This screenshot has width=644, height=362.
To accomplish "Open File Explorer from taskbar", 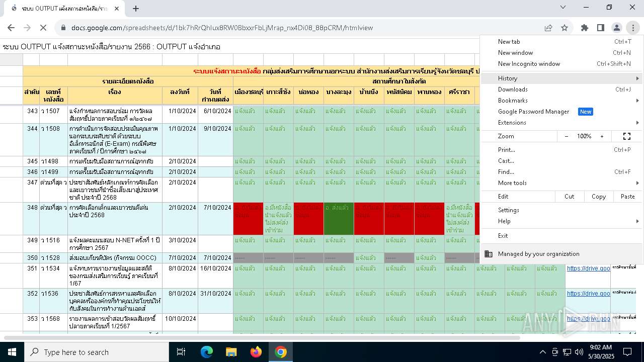I will (231, 352).
